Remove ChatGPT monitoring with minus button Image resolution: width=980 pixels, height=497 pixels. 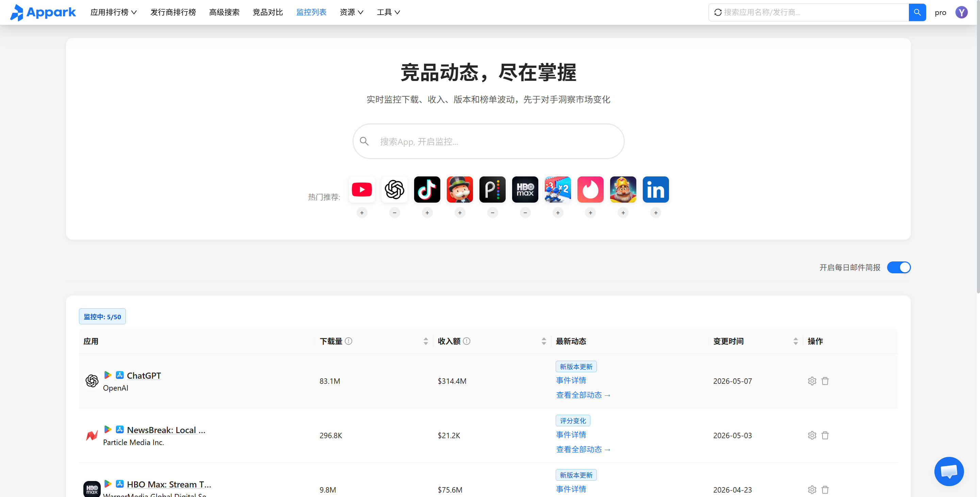coord(394,213)
